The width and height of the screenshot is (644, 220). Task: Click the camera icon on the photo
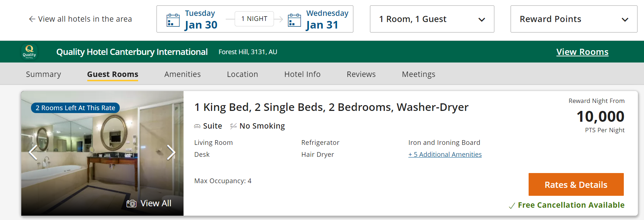coord(131,204)
